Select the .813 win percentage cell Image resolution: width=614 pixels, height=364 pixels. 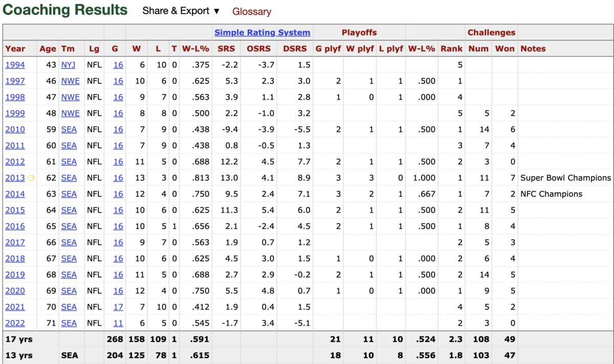pyautogui.click(x=201, y=178)
